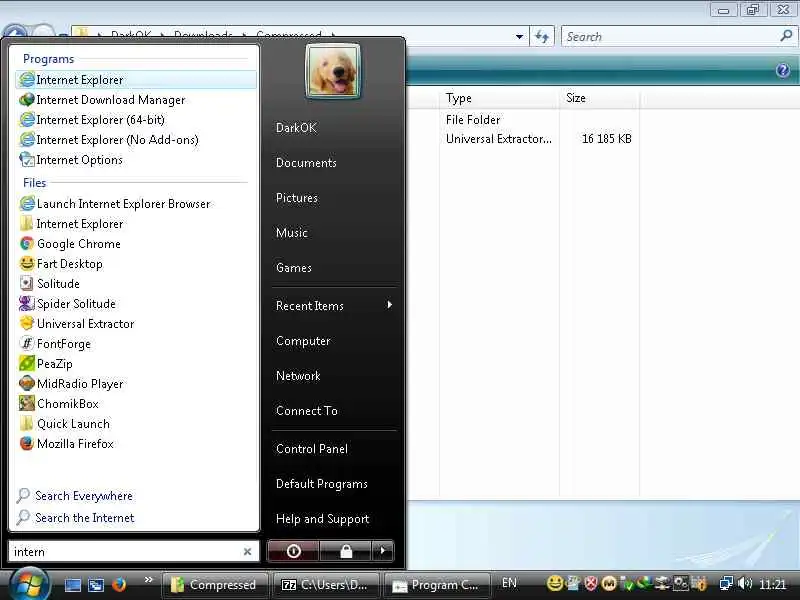Open Documents from start menu
The width and height of the screenshot is (800, 600).
point(306,163)
